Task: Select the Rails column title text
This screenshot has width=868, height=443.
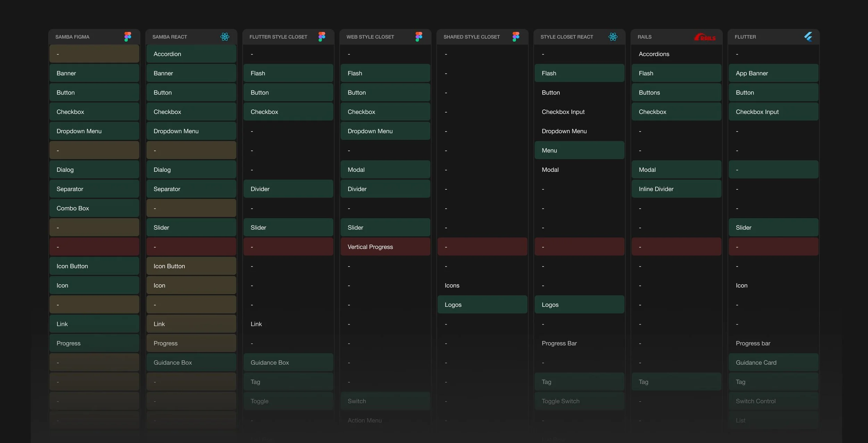Action: click(x=644, y=37)
